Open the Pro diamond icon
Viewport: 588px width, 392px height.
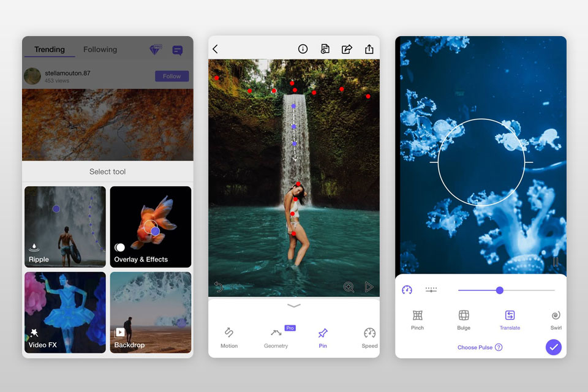[x=155, y=50]
